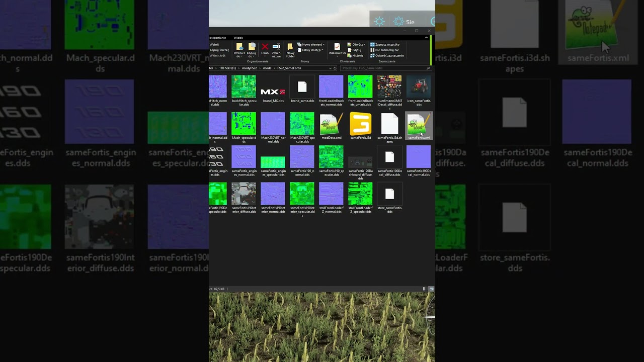Click the sun brightness icon at top

coord(379,22)
